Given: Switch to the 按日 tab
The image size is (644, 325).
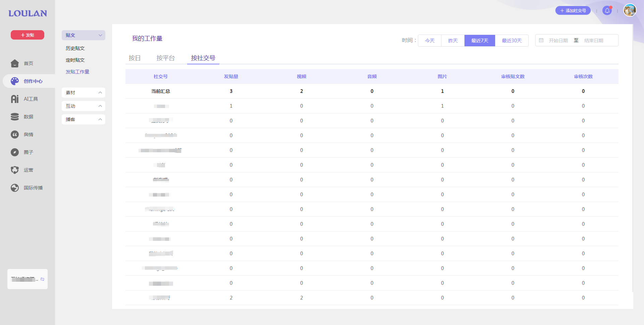Looking at the screenshot, I should (x=135, y=58).
